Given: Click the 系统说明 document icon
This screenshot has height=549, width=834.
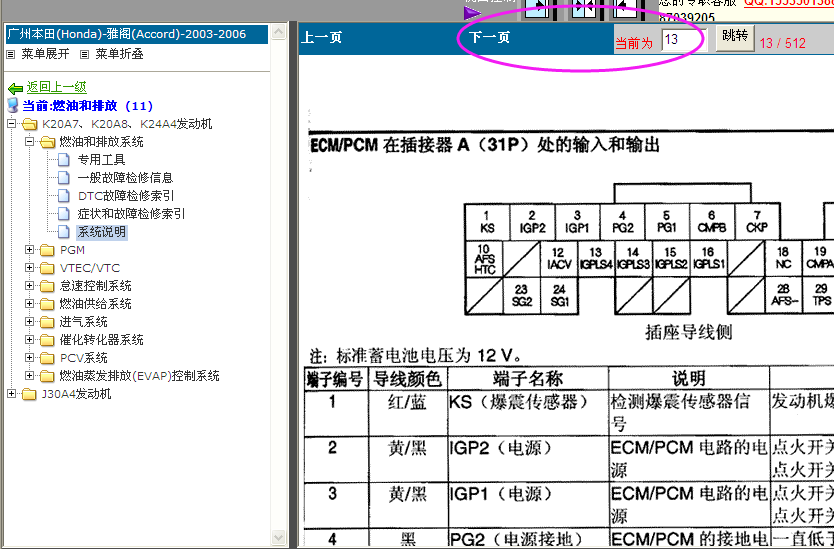Looking at the screenshot, I should (x=64, y=232).
